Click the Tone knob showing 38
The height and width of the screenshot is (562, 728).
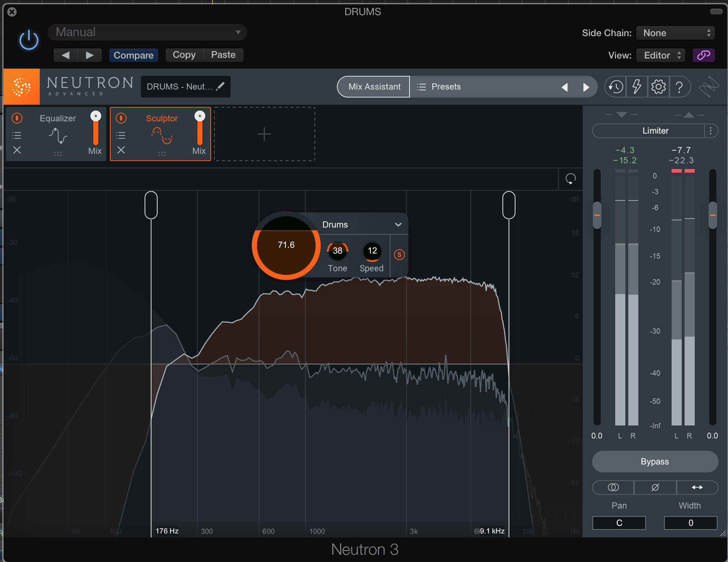tap(338, 251)
